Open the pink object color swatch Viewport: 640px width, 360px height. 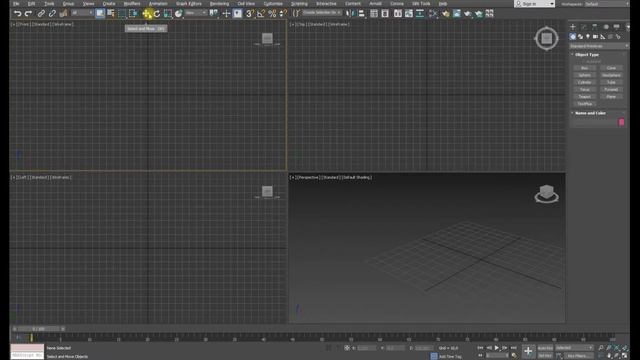(x=621, y=122)
